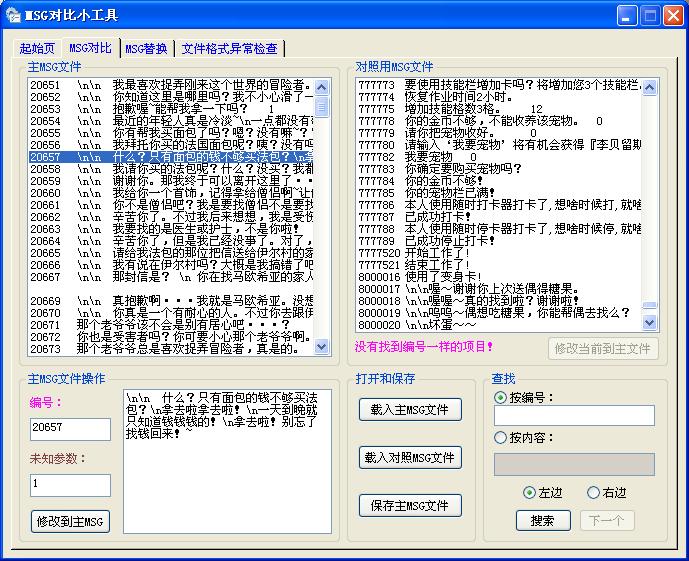
Task: Click the 修改到主MSG button
Action: click(70, 521)
